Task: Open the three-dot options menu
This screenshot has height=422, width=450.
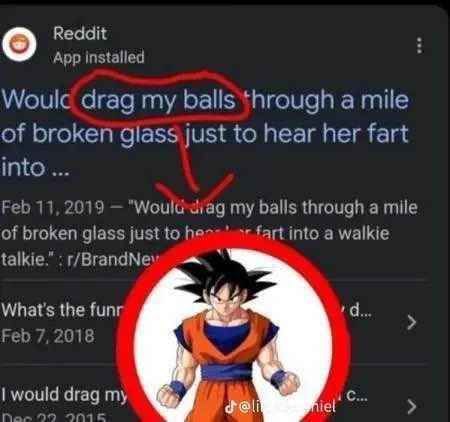Action: click(x=420, y=46)
